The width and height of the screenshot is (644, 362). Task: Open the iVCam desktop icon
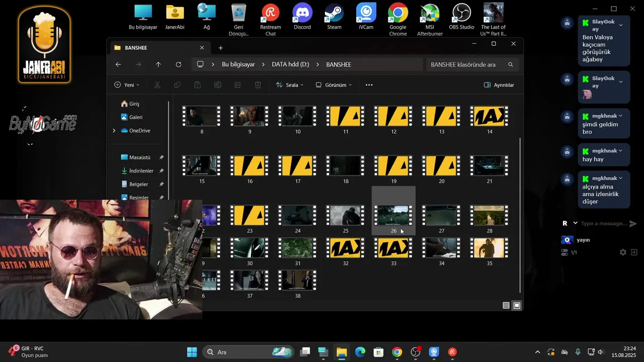(x=366, y=17)
